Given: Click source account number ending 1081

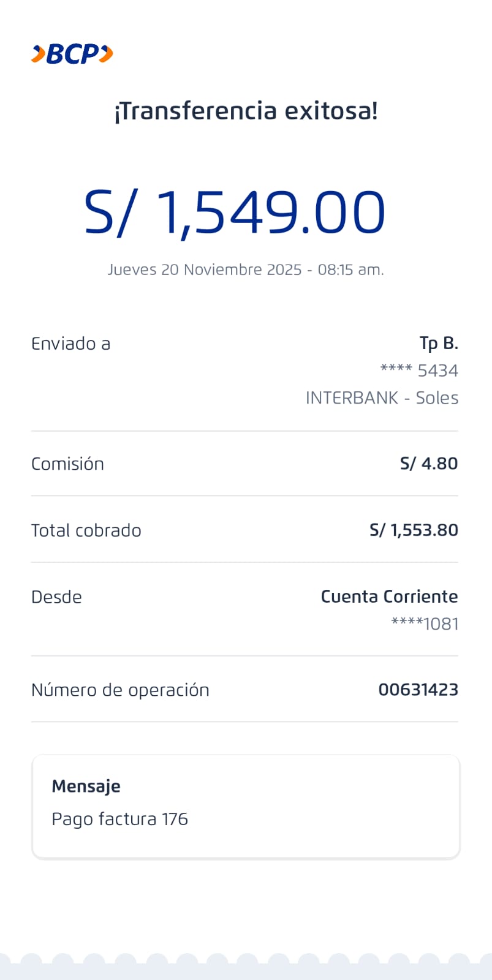Looking at the screenshot, I should point(425,624).
